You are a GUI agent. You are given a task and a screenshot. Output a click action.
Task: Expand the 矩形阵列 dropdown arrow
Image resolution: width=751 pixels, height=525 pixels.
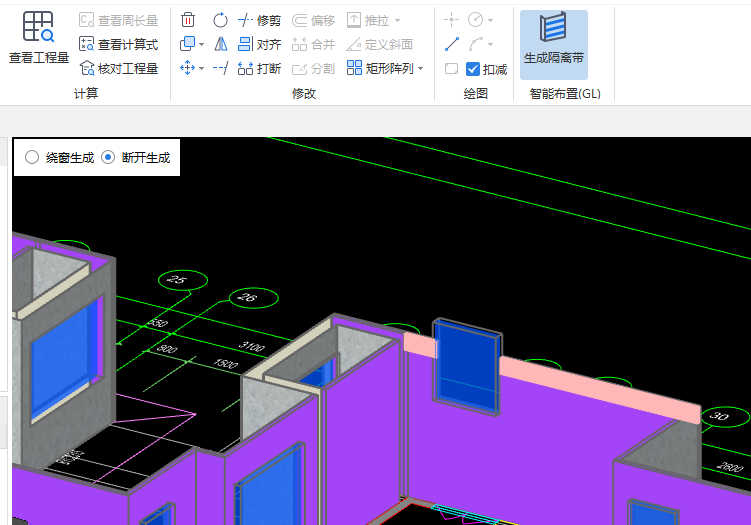[421, 69]
